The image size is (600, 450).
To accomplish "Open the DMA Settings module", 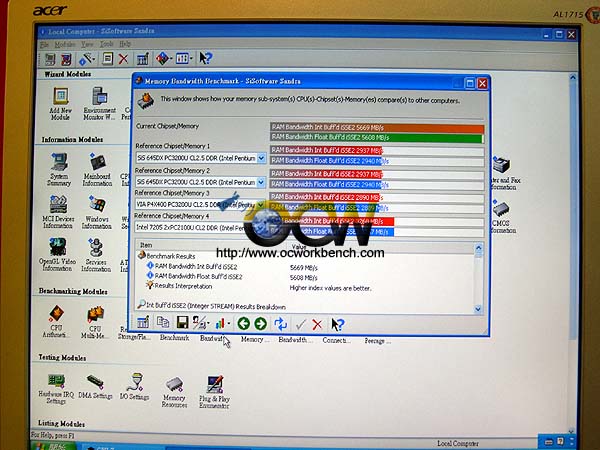I will click(x=95, y=386).
